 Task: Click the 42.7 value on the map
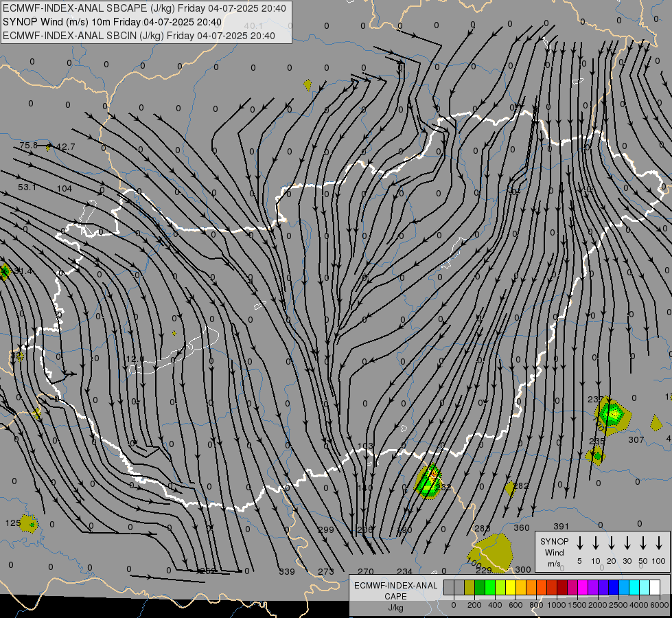tap(66, 147)
